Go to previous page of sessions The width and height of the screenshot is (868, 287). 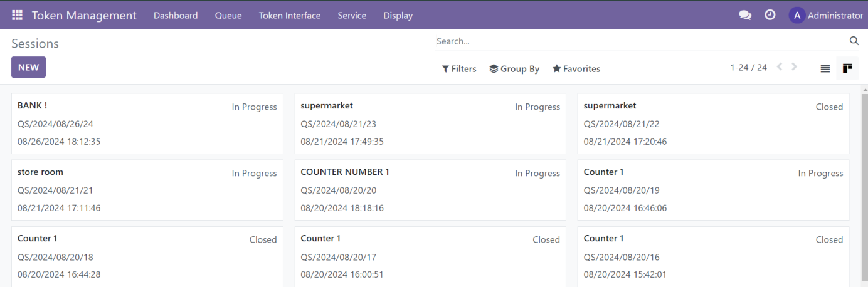[780, 67]
